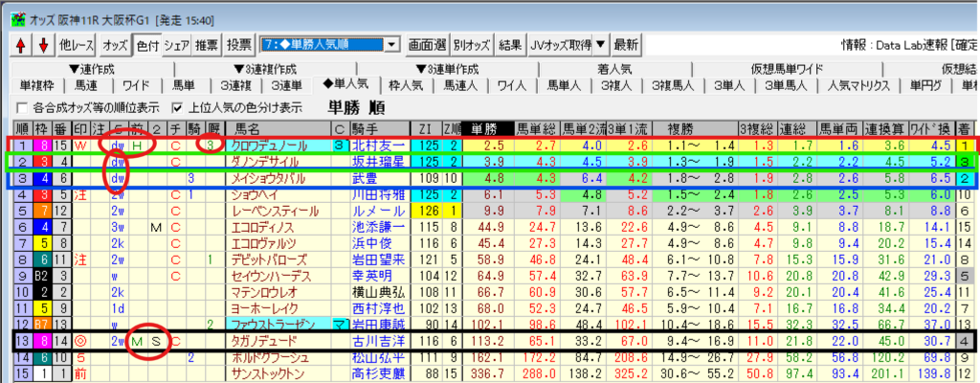
Task: Click the pink frame 8 cell in row one
Action: [42, 145]
